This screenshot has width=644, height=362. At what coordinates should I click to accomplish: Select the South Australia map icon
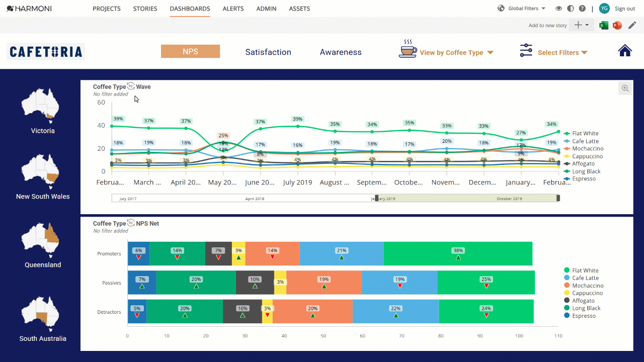tap(40, 313)
